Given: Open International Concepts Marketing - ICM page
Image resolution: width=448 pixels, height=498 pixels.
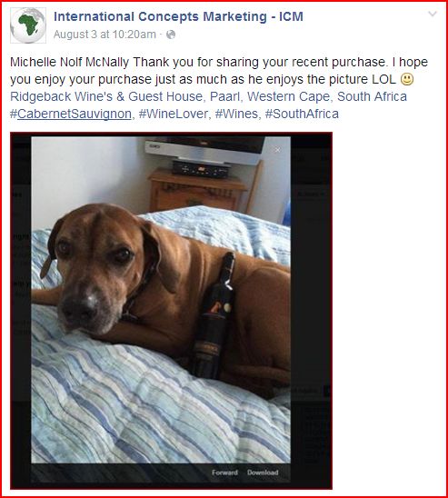Looking at the screenshot, I should tap(178, 16).
